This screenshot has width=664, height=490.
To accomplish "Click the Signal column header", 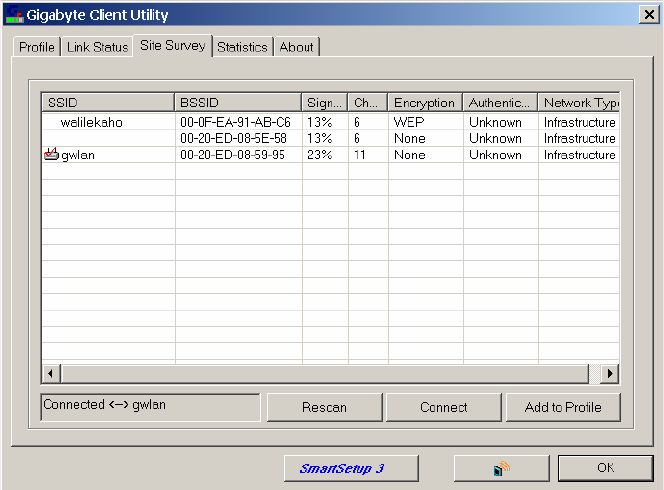I will tap(324, 102).
